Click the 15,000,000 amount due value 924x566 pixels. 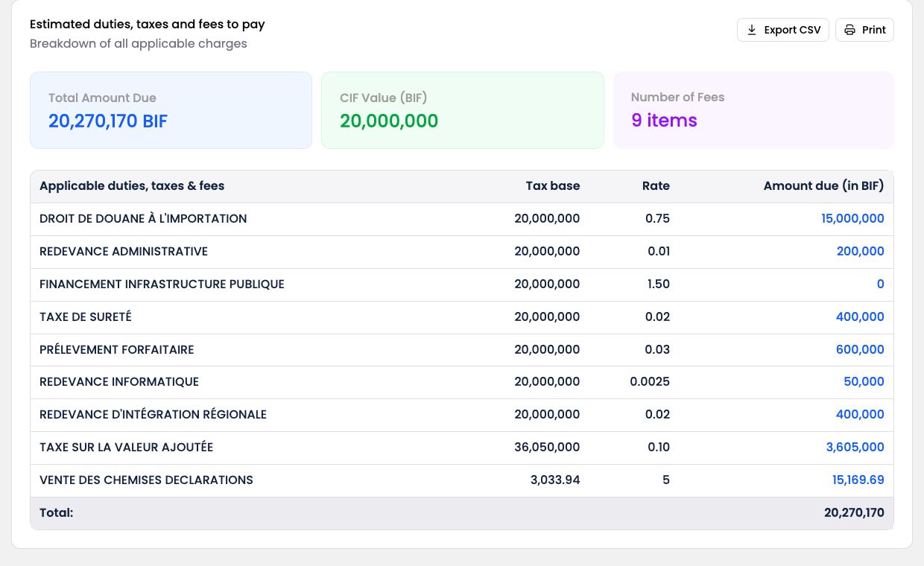pos(853,219)
